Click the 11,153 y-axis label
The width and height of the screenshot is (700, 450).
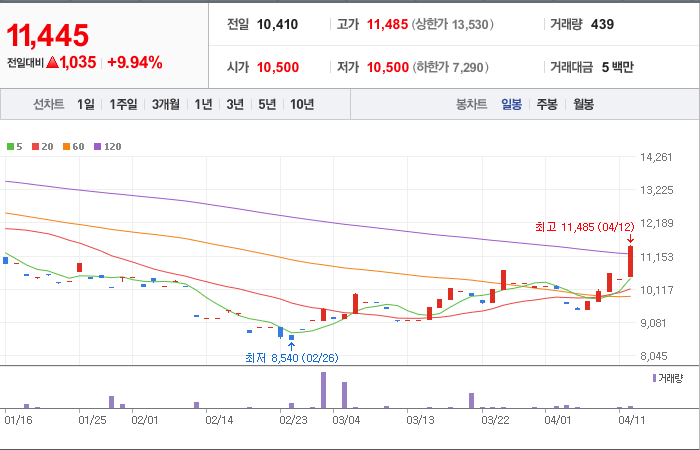coord(656,257)
